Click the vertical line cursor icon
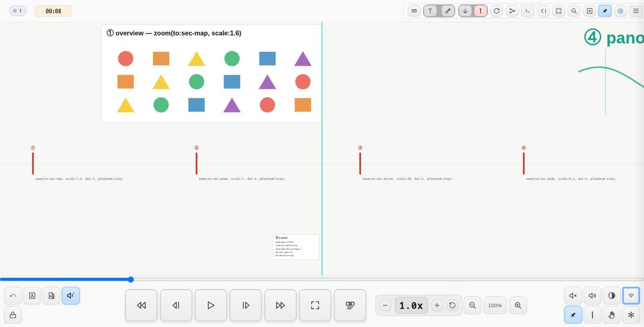The image size is (644, 327). (592, 315)
